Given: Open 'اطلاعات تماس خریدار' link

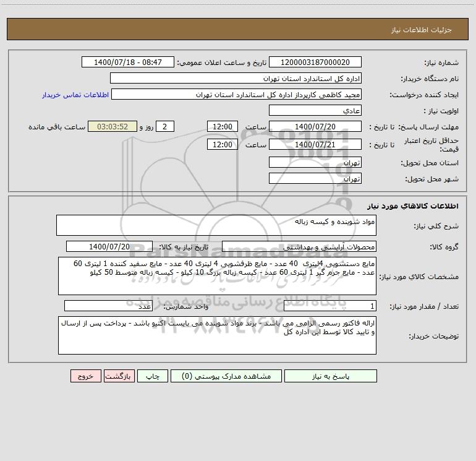Looking at the screenshot, I should pyautogui.click(x=75, y=95).
